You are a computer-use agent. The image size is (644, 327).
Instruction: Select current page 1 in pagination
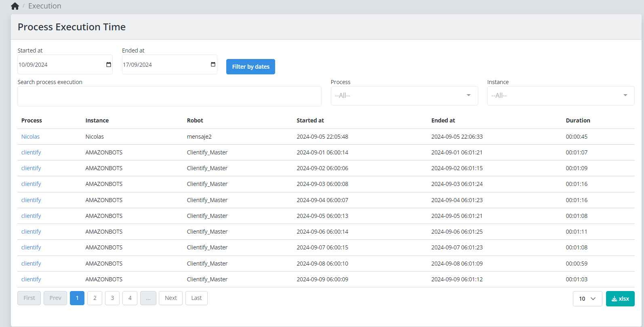tap(77, 298)
